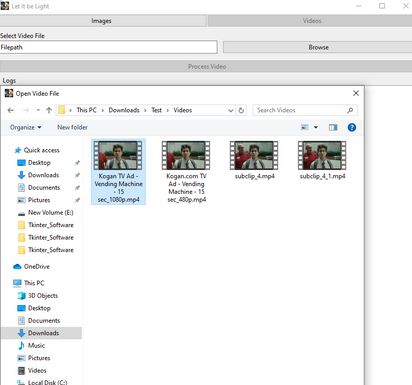Click the Browse button
The image size is (412, 385).
(x=318, y=47)
